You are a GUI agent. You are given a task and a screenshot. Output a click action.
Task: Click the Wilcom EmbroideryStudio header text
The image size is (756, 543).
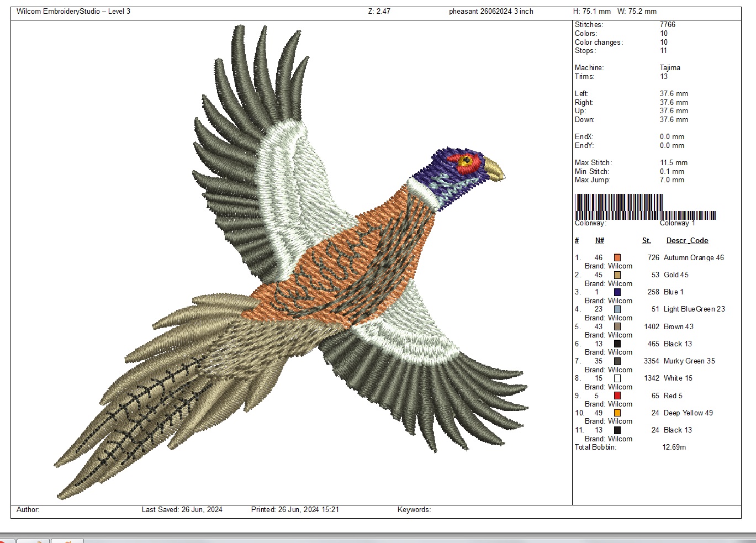coord(73,12)
